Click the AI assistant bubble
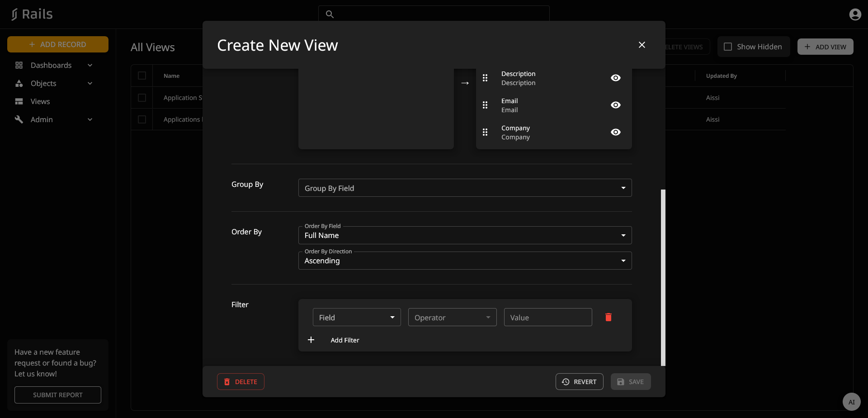The height and width of the screenshot is (418, 868). tap(851, 402)
